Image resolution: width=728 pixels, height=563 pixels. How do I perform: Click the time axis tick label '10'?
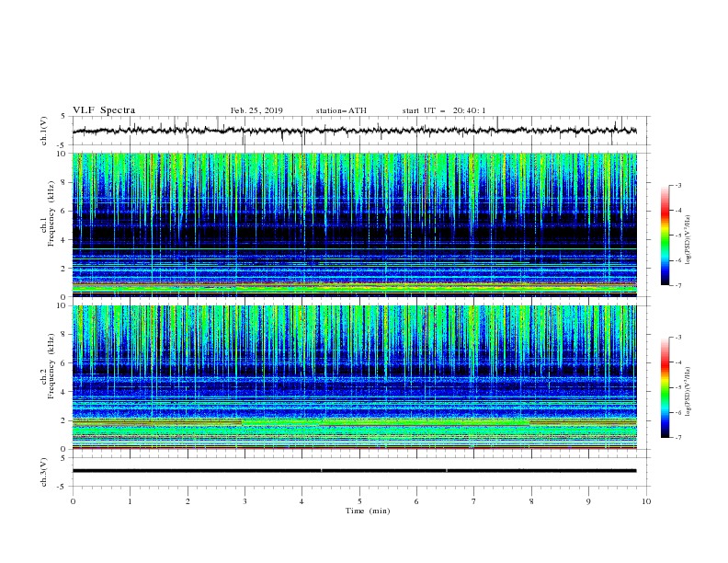pyautogui.click(x=646, y=501)
